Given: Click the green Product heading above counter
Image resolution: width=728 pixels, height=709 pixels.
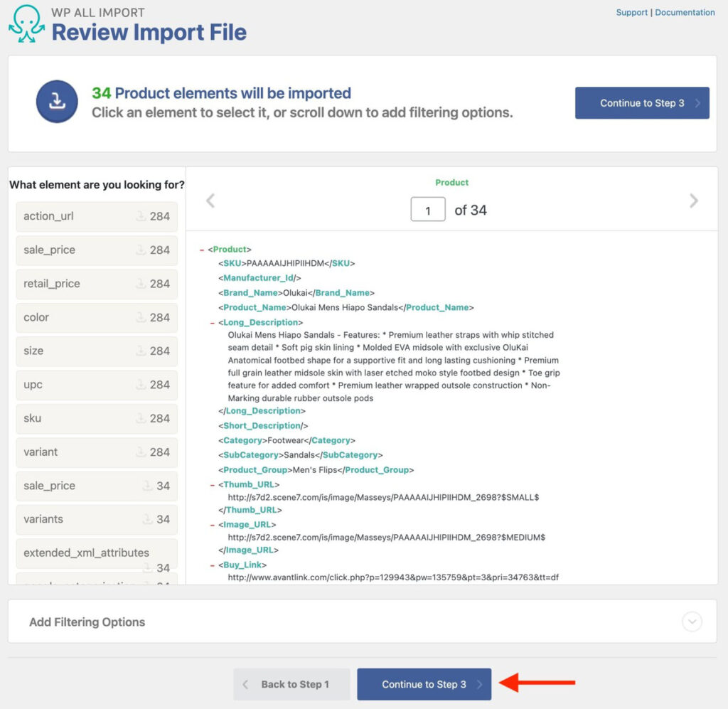Looking at the screenshot, I should pyautogui.click(x=451, y=183).
